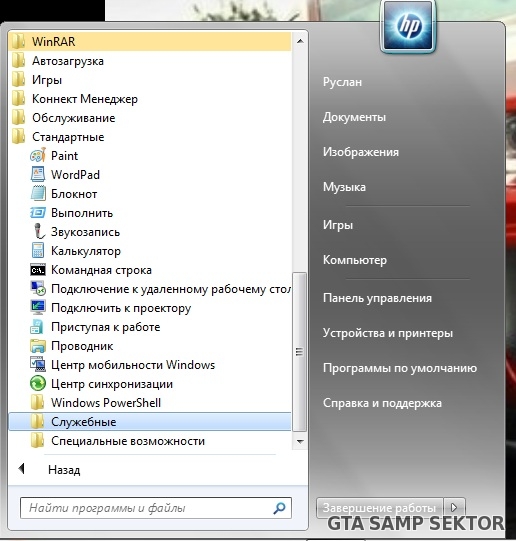
Task: Click the Завершение работы button
Action: coord(380,508)
